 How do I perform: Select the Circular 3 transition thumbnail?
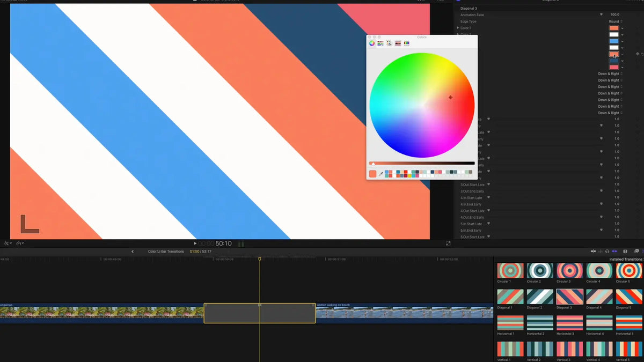coord(570,270)
